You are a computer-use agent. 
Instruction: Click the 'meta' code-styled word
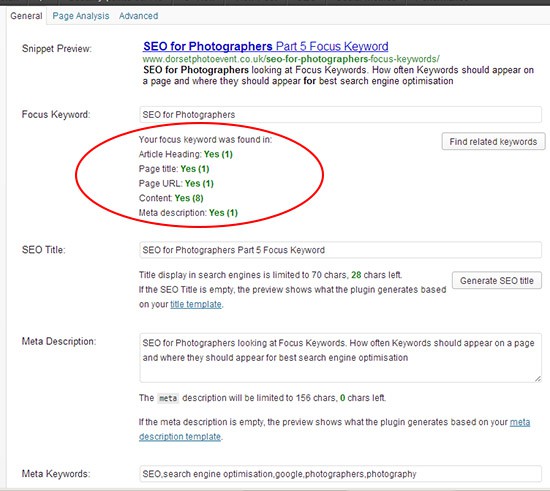point(168,398)
